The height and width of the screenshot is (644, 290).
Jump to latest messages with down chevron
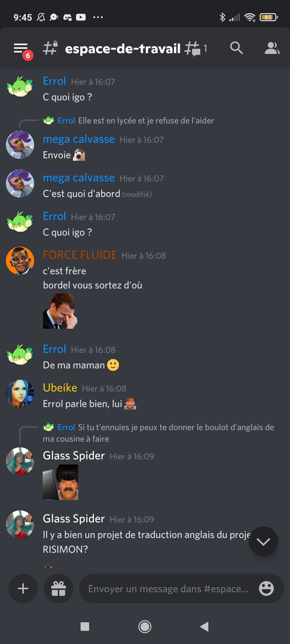tap(263, 541)
